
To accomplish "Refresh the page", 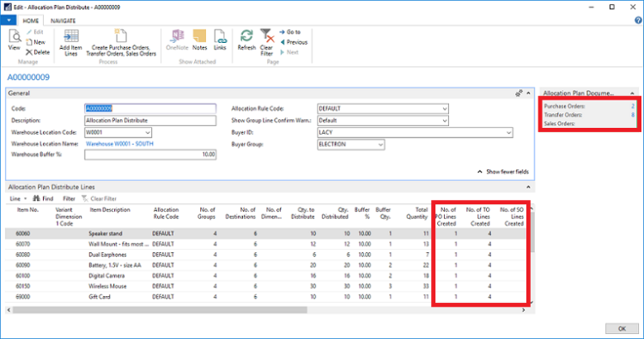I will [x=246, y=40].
